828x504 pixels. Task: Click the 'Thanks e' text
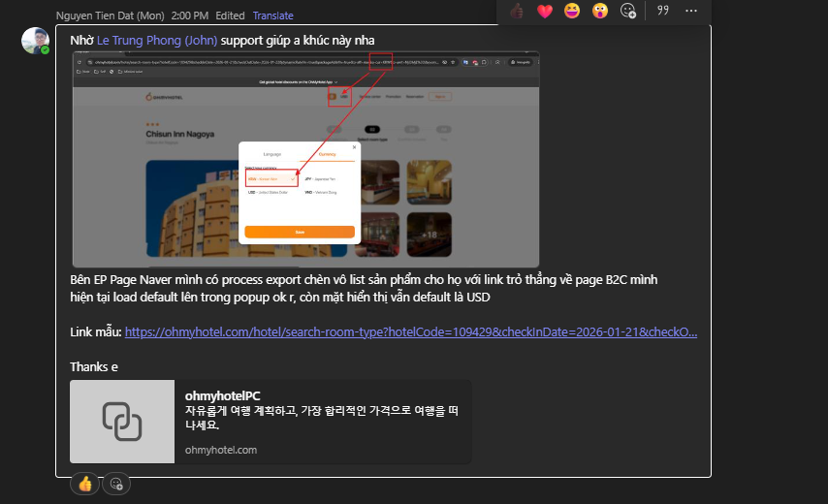coord(94,366)
